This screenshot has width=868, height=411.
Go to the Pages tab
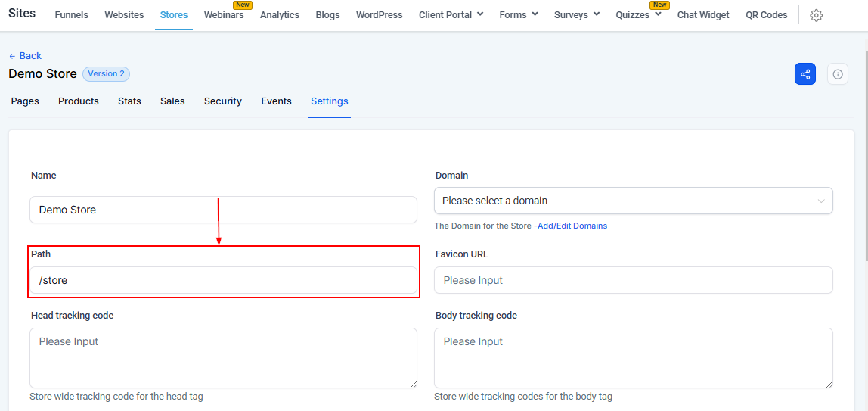(x=25, y=101)
